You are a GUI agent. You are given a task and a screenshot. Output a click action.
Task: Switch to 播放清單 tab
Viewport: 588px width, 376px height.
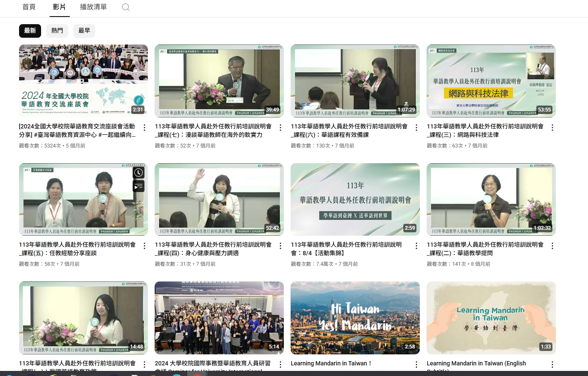click(x=93, y=7)
